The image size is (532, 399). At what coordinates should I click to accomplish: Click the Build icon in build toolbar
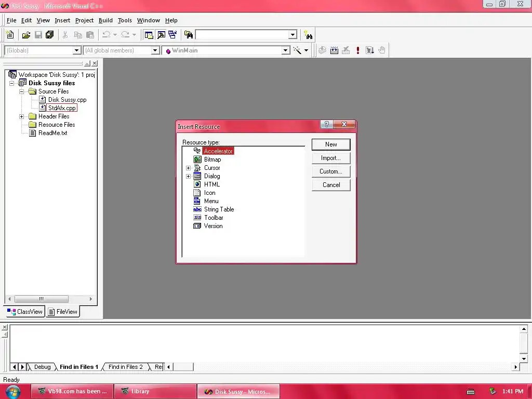coord(334,50)
